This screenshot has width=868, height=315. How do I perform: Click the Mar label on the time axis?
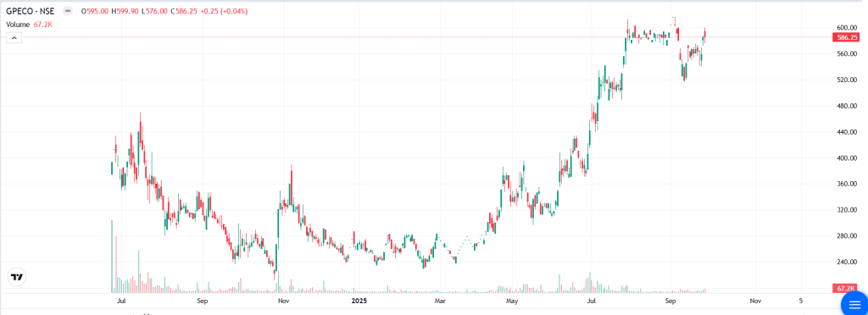click(x=441, y=301)
